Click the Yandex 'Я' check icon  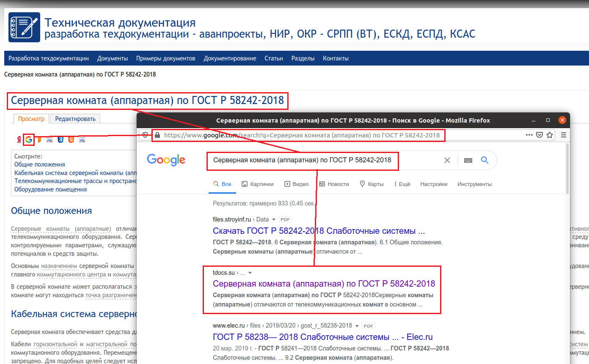click(x=19, y=140)
